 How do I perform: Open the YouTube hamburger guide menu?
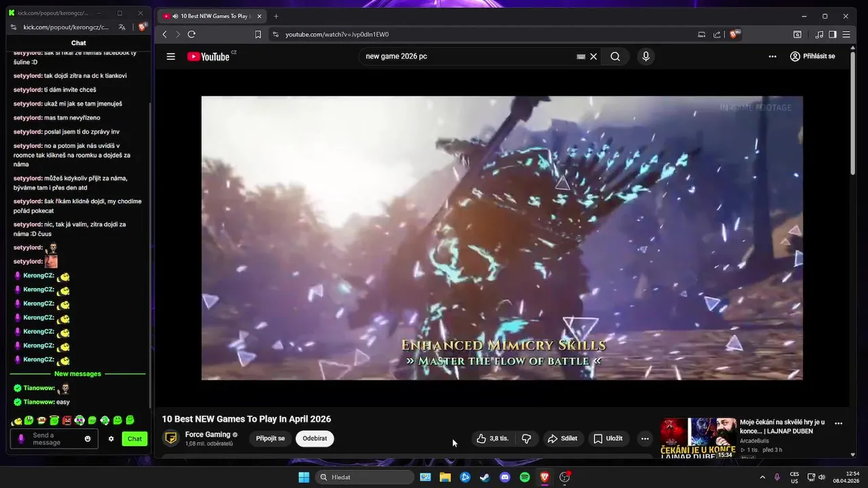(171, 56)
